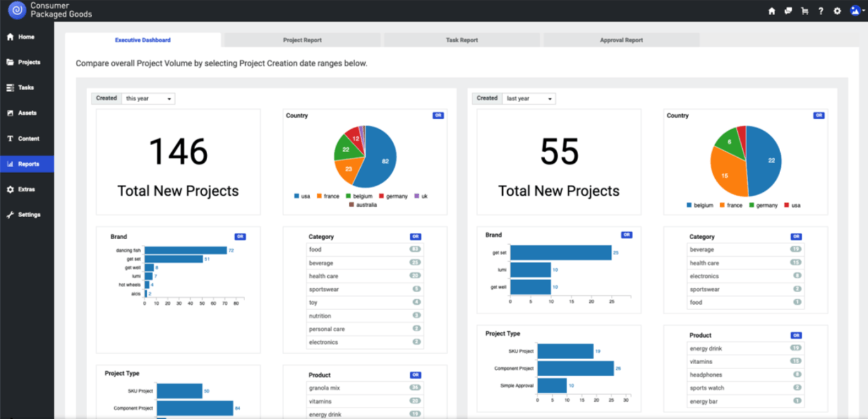Switch to the Approval Report tab
The width and height of the screenshot is (868, 419).
click(621, 40)
